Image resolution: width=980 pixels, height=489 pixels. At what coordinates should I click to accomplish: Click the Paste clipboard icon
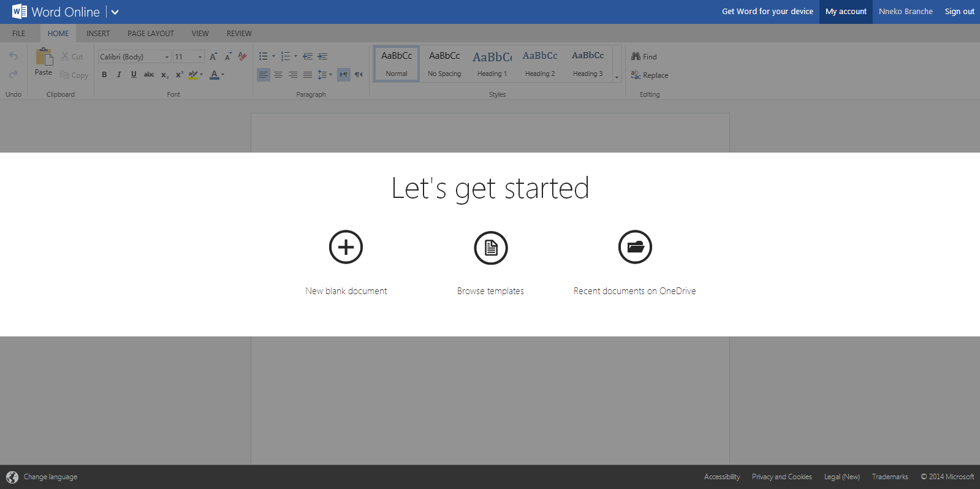click(44, 57)
